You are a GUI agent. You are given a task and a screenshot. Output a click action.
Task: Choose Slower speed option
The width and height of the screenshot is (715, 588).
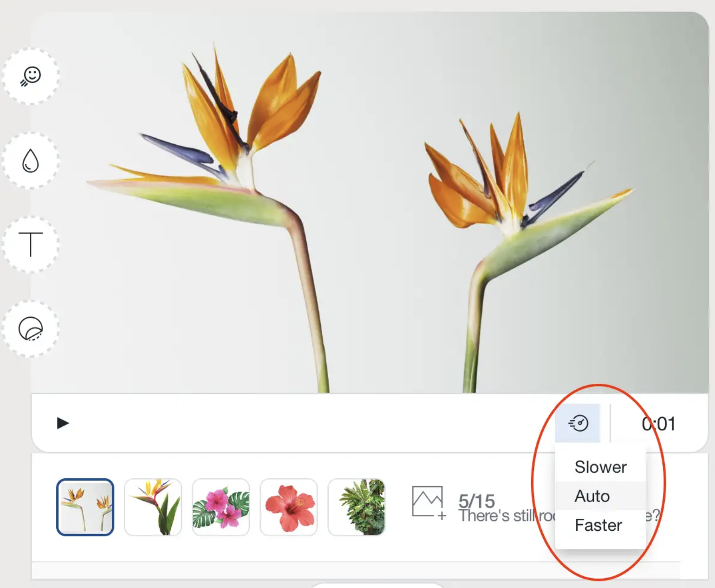point(600,467)
